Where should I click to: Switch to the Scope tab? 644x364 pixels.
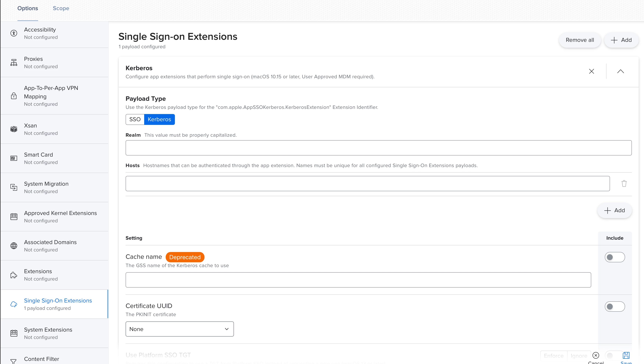click(61, 8)
